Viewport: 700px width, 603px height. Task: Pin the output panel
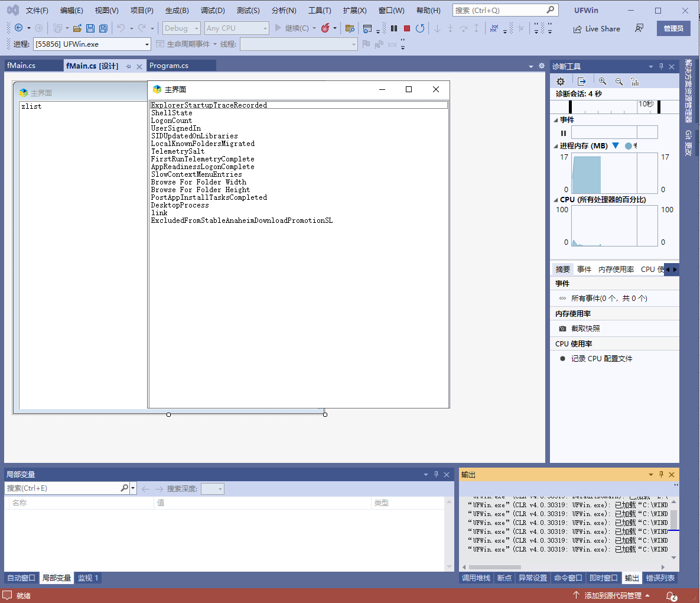[661, 474]
